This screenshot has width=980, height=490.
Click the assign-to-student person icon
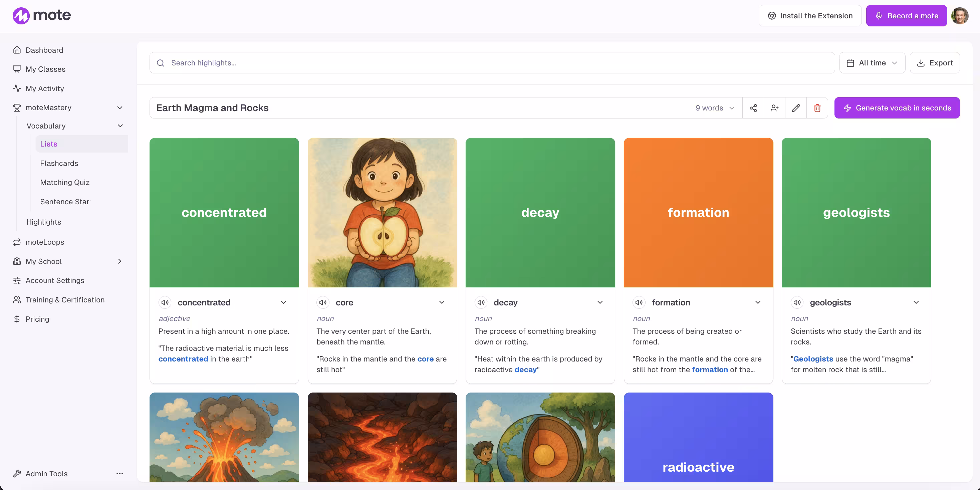(775, 108)
